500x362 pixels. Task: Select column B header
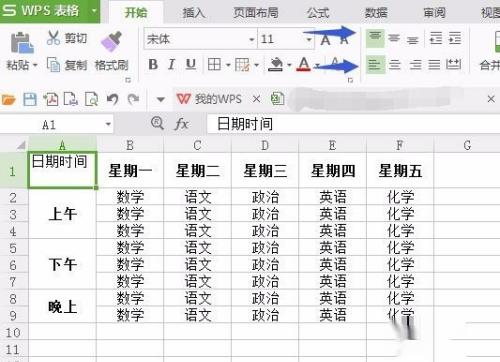point(130,145)
